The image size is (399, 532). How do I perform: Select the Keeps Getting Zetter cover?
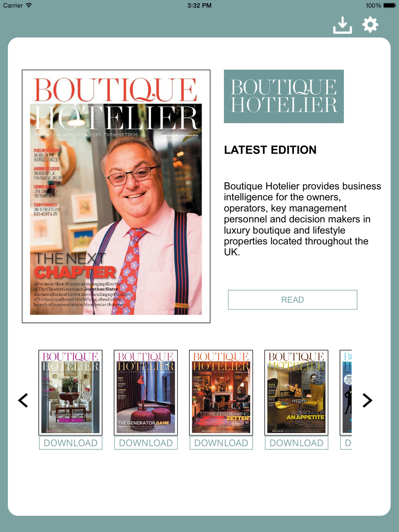click(x=221, y=393)
